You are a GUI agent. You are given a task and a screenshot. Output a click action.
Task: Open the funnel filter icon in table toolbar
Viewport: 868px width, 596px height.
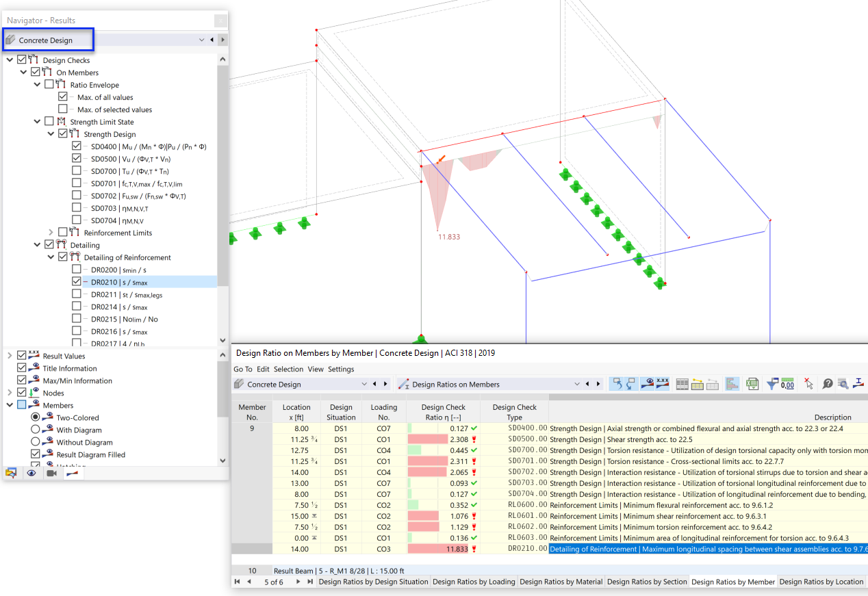(x=773, y=384)
